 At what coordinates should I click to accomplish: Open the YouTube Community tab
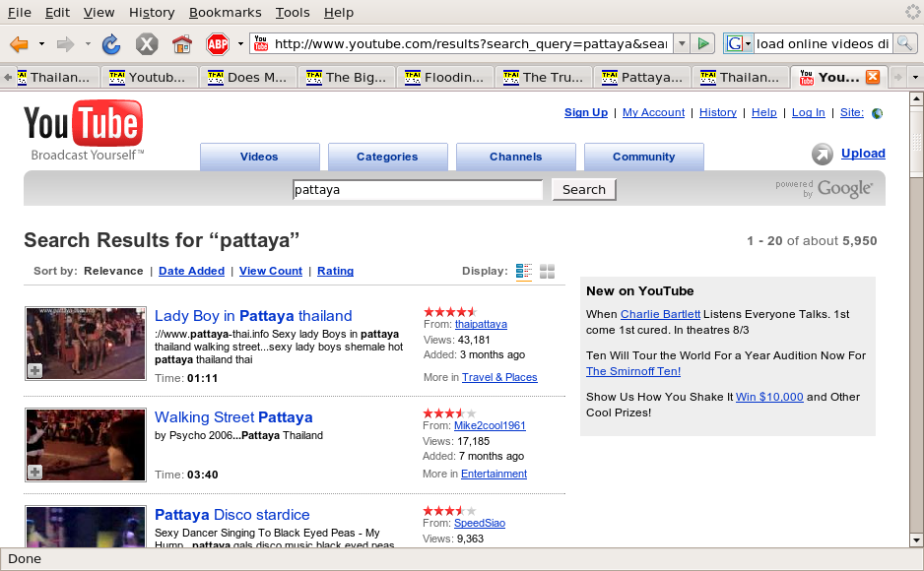click(643, 157)
